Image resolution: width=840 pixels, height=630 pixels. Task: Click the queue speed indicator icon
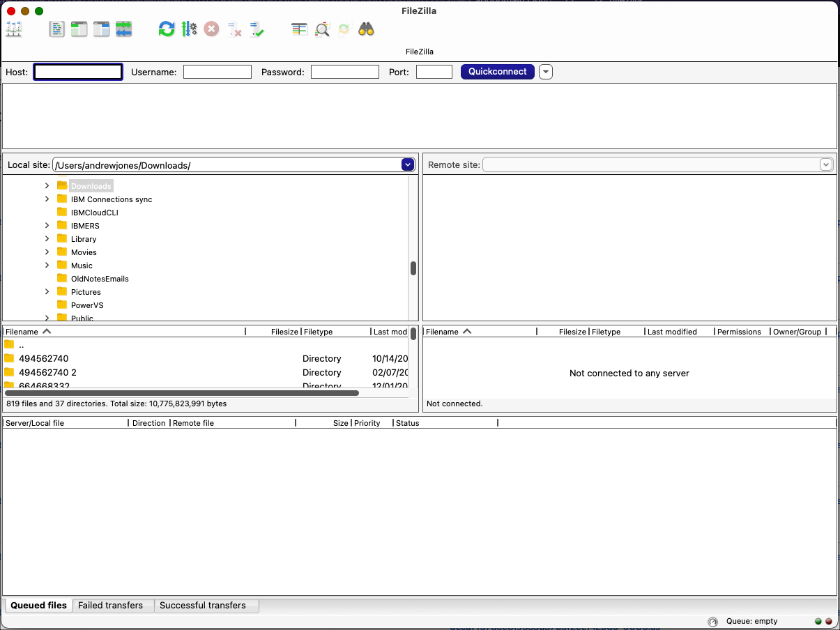click(x=712, y=622)
